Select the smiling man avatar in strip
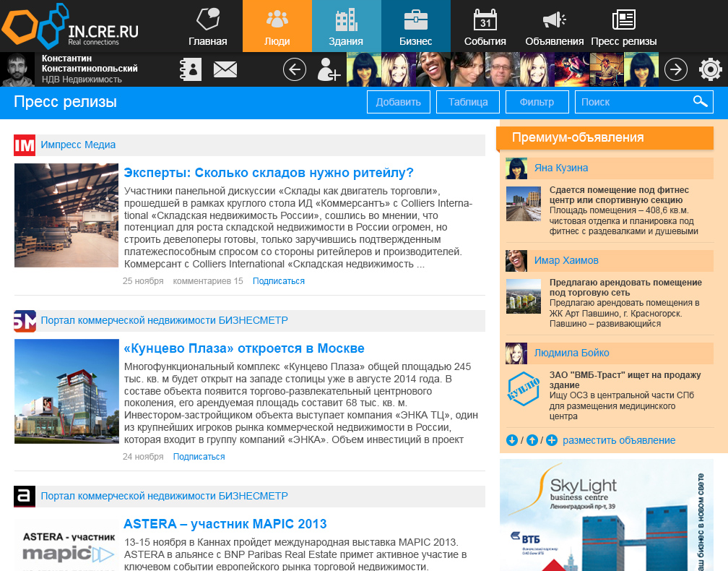This screenshot has width=728, height=571. [433, 69]
